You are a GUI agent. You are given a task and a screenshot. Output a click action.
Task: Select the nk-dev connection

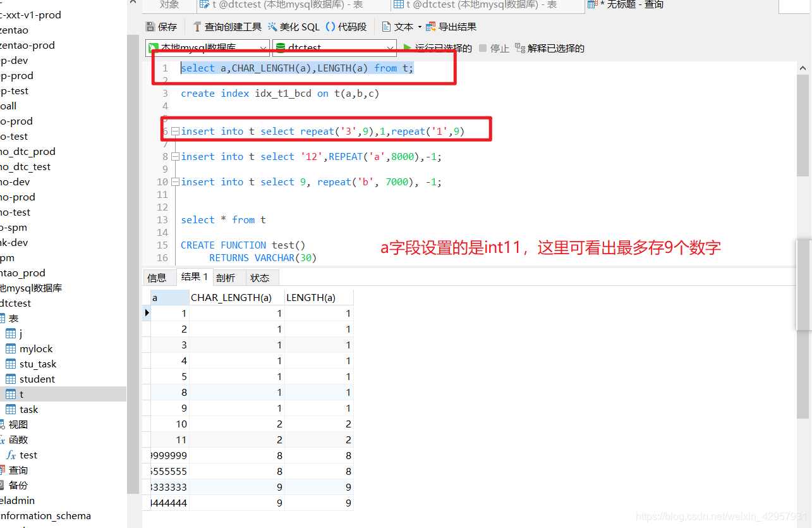(14, 242)
